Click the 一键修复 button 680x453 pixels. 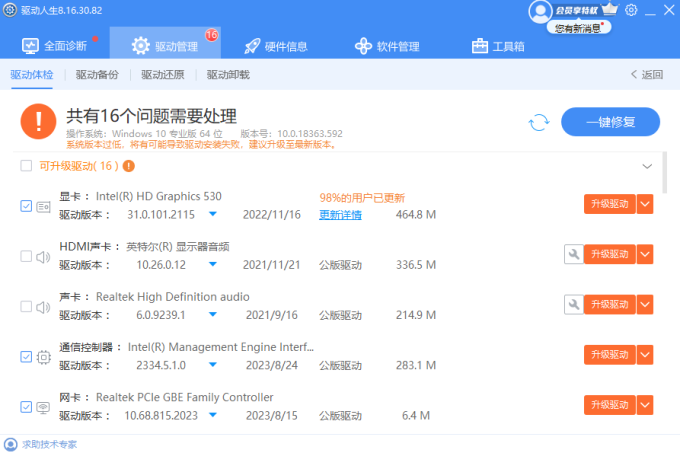click(610, 122)
